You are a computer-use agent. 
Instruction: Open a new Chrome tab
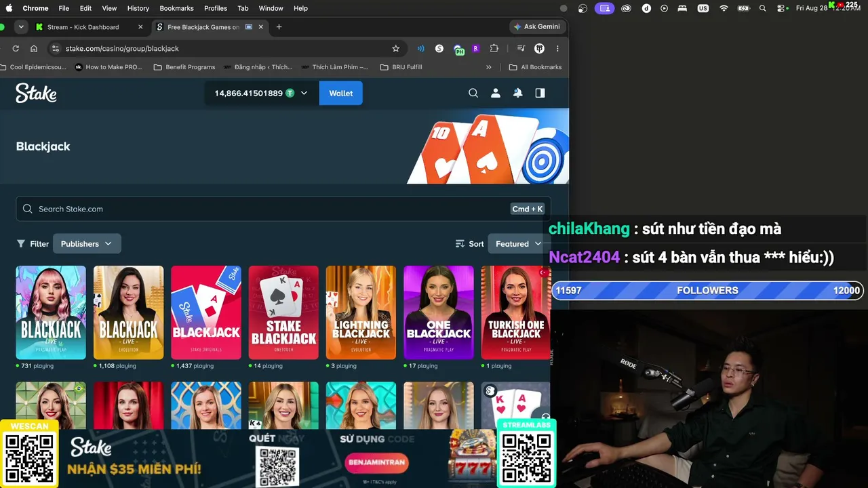[279, 27]
